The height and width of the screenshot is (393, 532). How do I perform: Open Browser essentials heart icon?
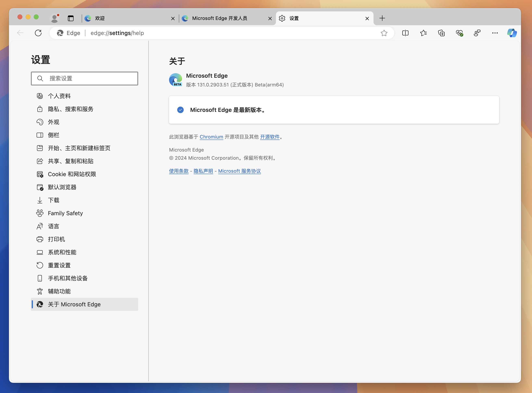coord(459,33)
